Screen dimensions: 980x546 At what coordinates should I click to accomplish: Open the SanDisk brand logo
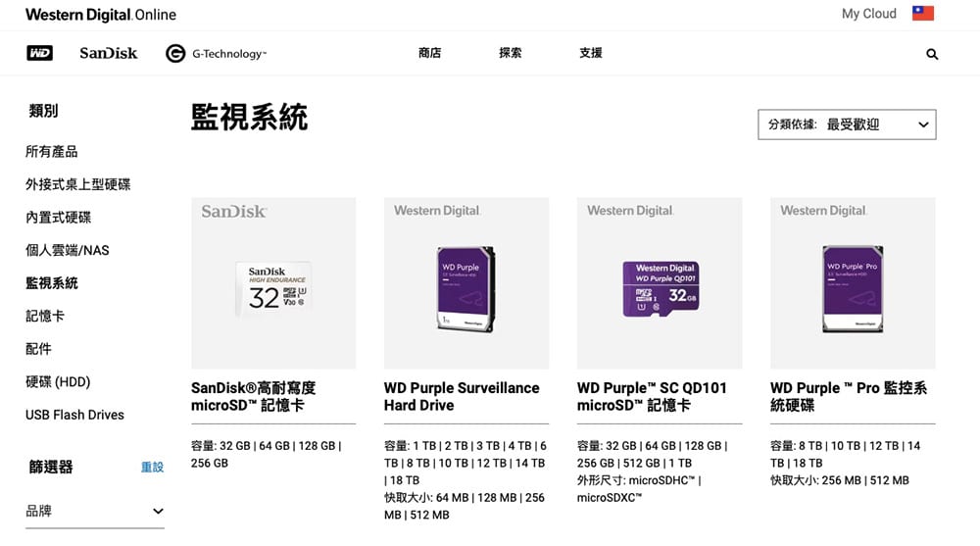pos(108,53)
